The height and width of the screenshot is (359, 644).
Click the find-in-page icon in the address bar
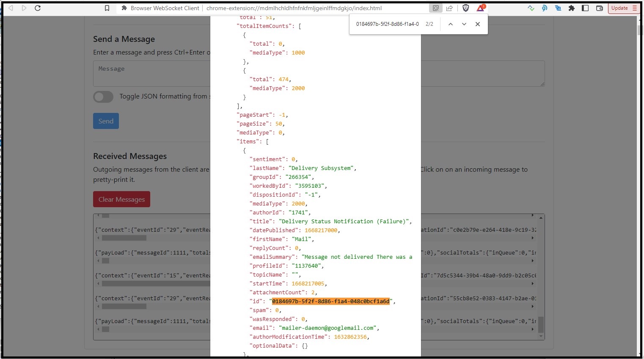pos(435,8)
